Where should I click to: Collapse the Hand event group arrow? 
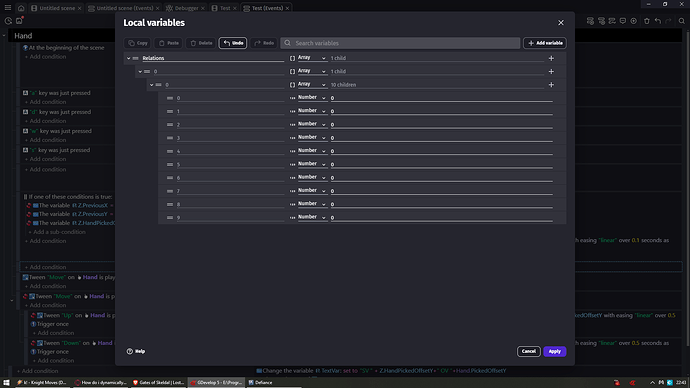(4, 36)
